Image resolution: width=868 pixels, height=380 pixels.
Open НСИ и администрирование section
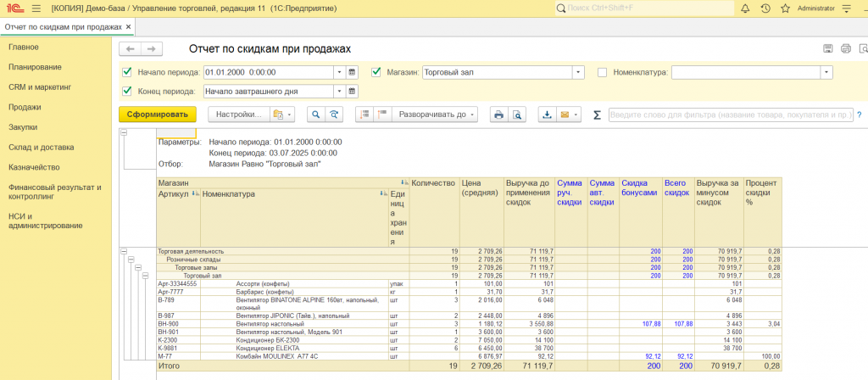click(x=46, y=221)
